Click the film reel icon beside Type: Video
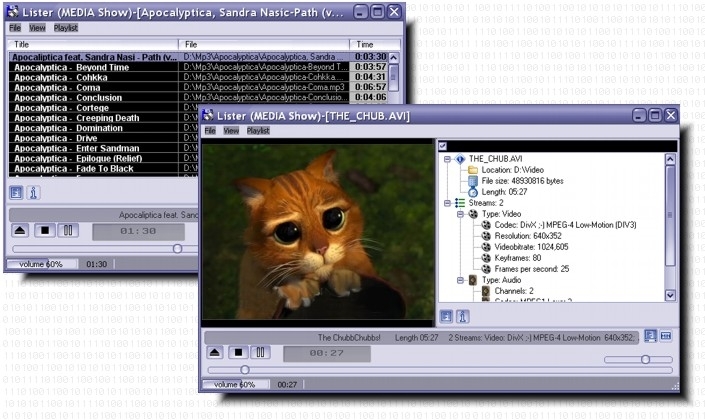This screenshot has height=420, width=705. [473, 214]
